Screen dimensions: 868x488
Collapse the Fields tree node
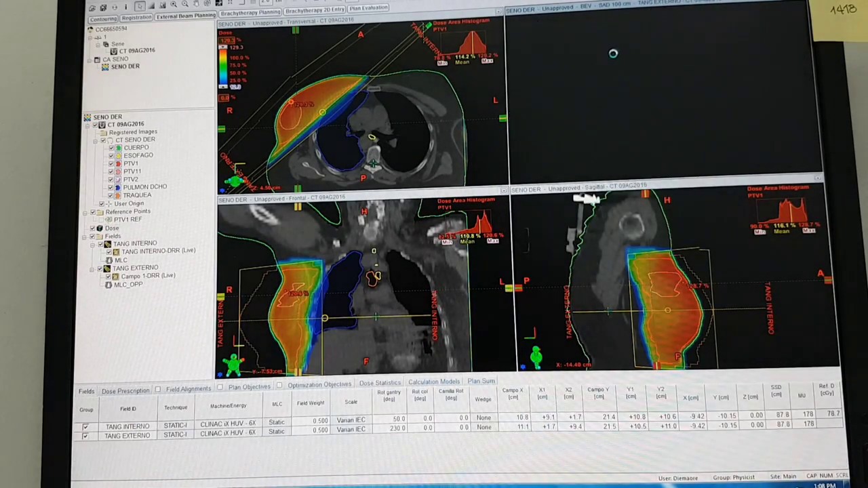pos(84,237)
